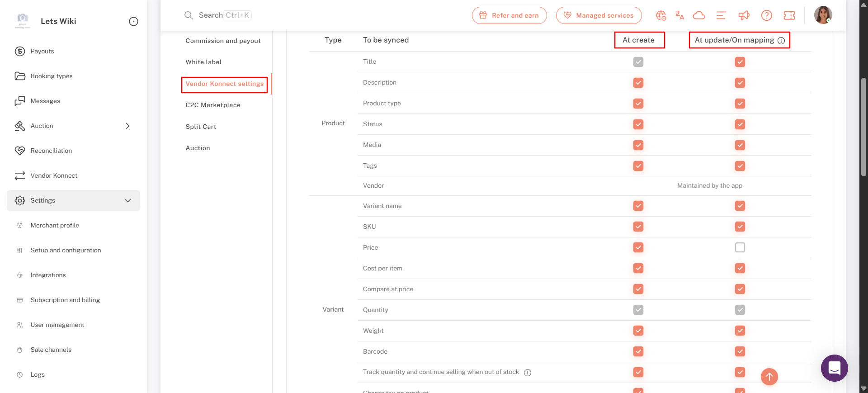Go to Booking types in sidebar

coord(52,76)
